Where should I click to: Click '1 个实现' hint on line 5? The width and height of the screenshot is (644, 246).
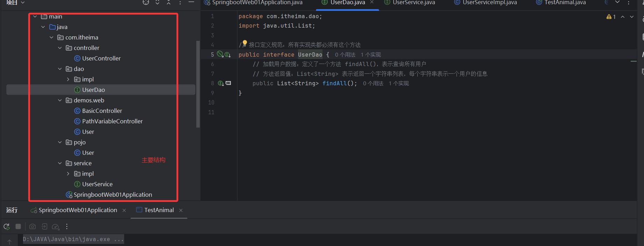(x=371, y=55)
